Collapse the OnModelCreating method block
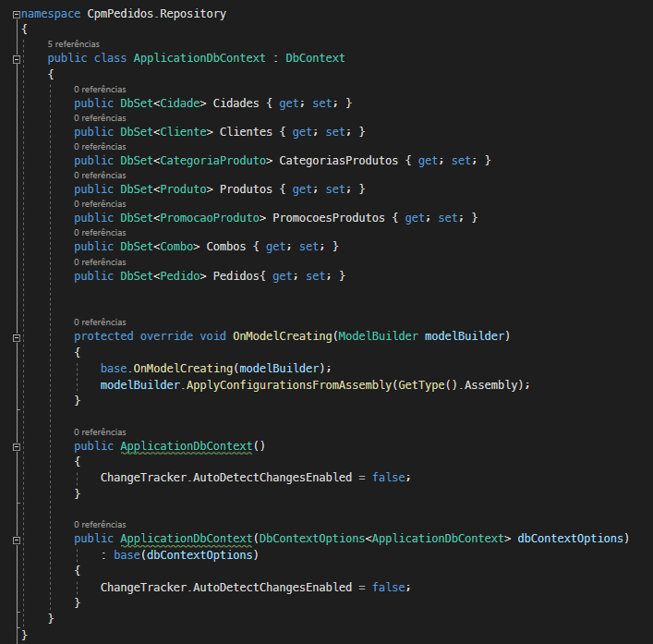This screenshot has height=644, width=653. [x=17, y=338]
